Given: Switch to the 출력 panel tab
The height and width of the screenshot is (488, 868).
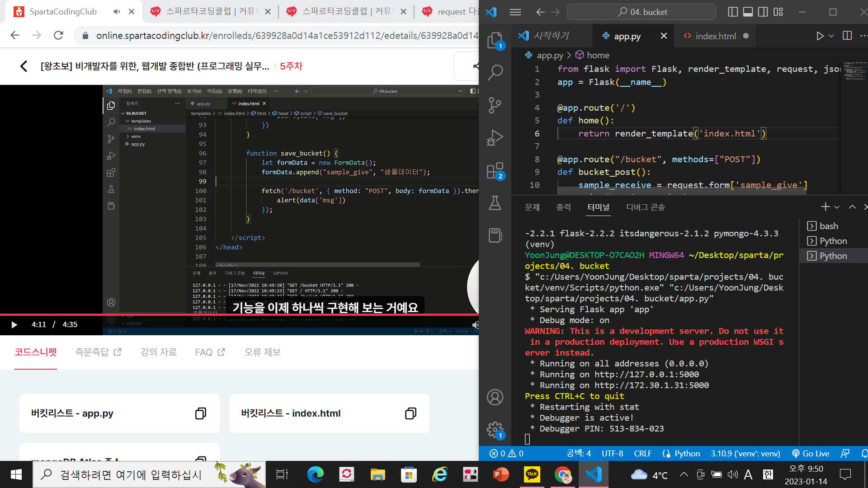Looking at the screenshot, I should tap(563, 207).
